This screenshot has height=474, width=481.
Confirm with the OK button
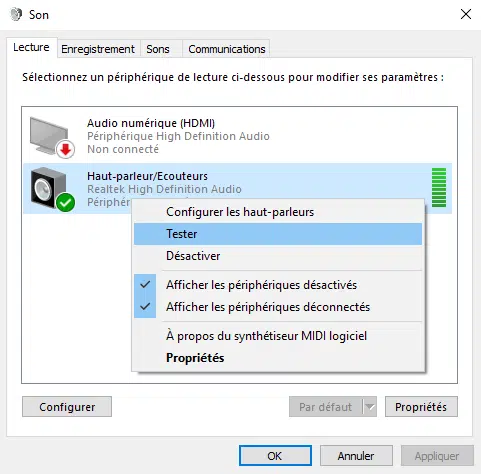tap(275, 456)
